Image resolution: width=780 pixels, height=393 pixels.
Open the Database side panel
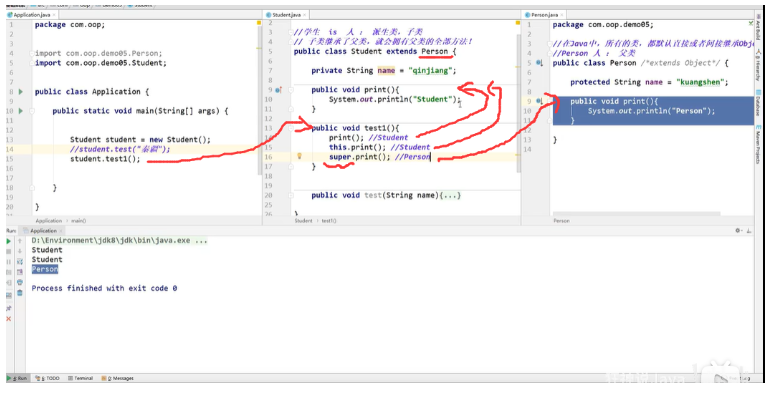tap(758, 103)
